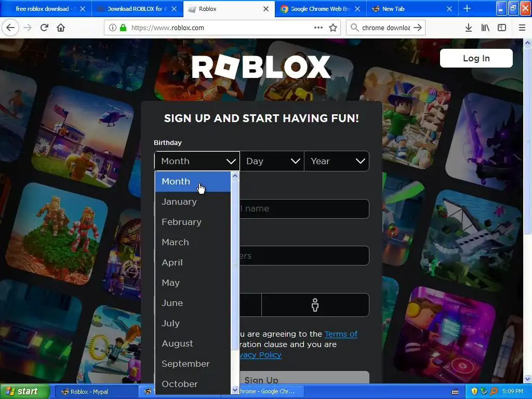Open the library icon
This screenshot has width=532, height=399.
tap(485, 28)
